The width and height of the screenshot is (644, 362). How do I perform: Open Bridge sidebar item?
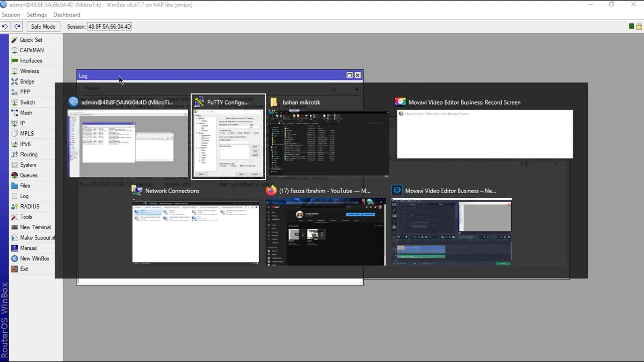[x=27, y=81]
